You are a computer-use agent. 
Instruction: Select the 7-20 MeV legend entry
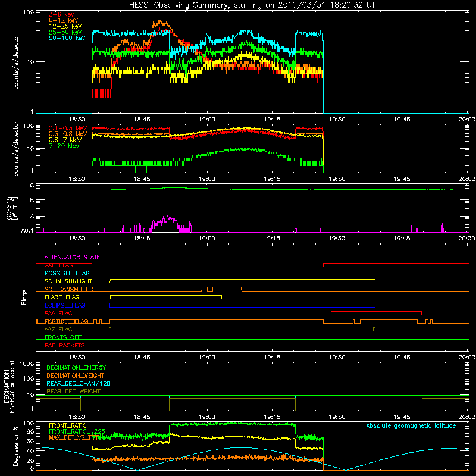64,146
